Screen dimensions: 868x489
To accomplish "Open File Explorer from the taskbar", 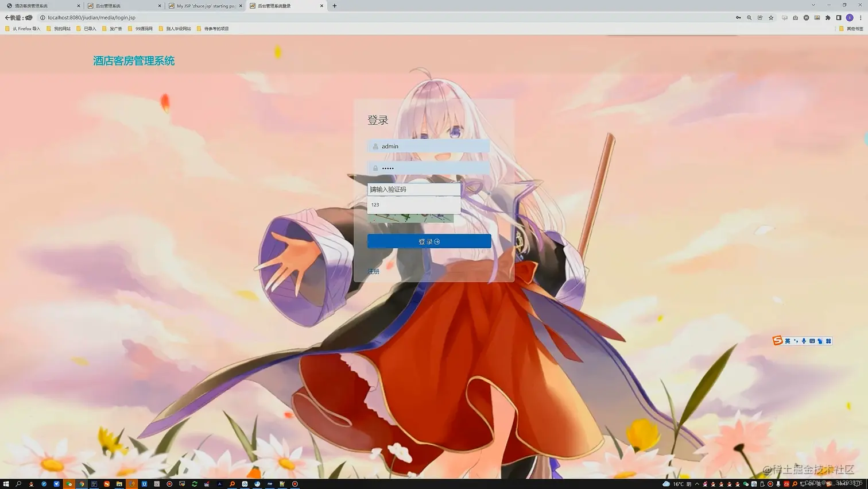I will point(119,484).
